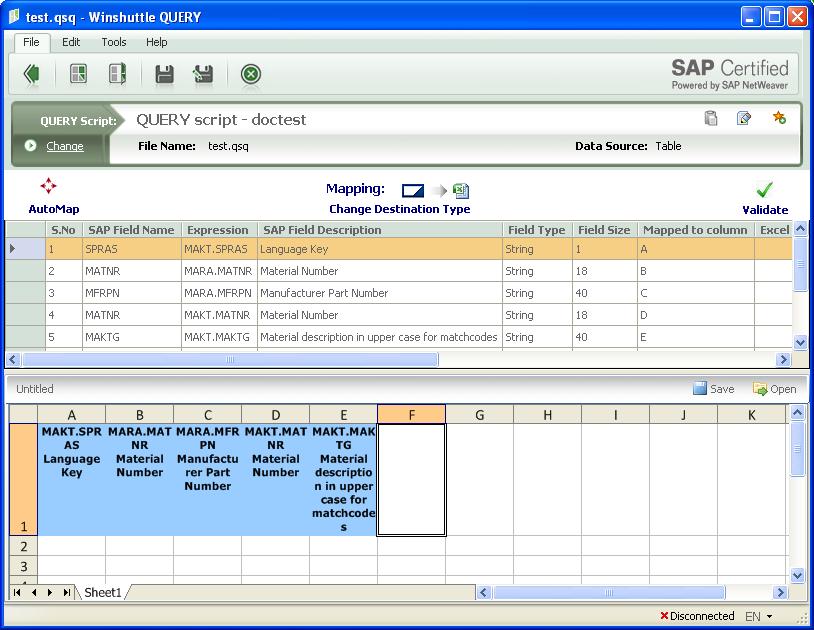Spreadsheet vertical scrollbar down arrow

(797, 574)
